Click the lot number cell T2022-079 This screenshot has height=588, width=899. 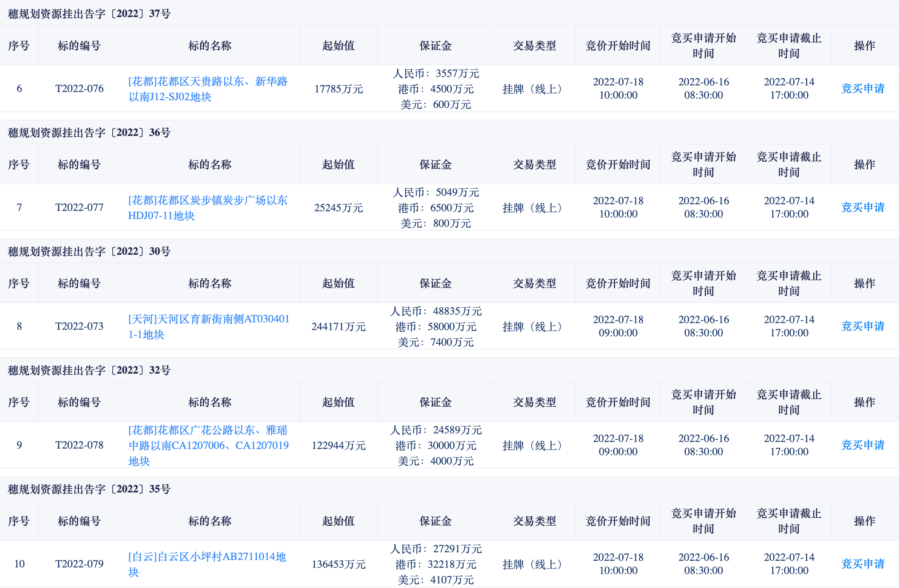click(79, 564)
